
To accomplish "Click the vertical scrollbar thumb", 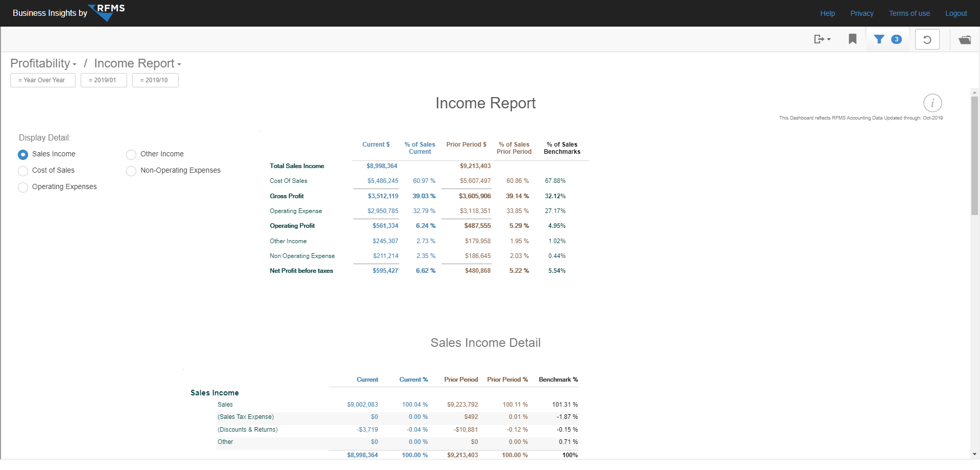I will tap(974, 156).
